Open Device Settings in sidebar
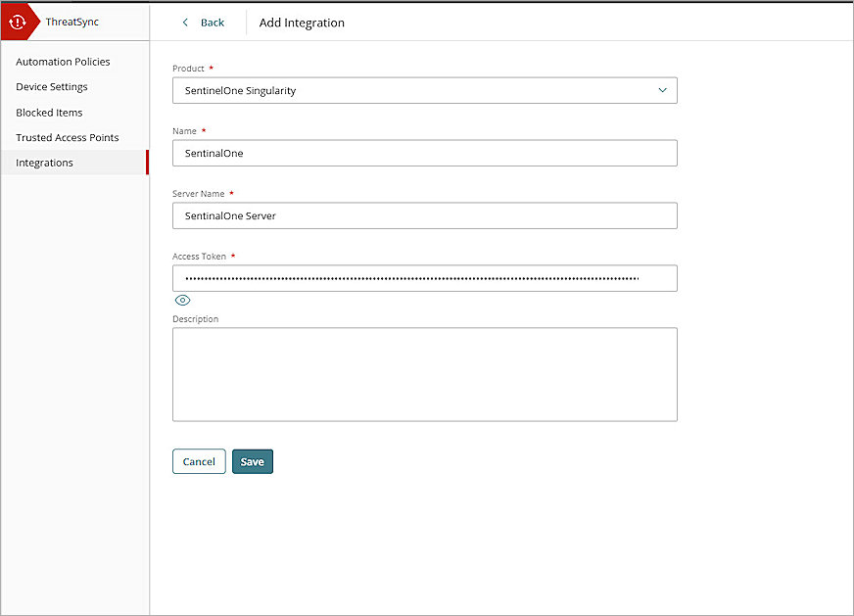 tap(52, 86)
